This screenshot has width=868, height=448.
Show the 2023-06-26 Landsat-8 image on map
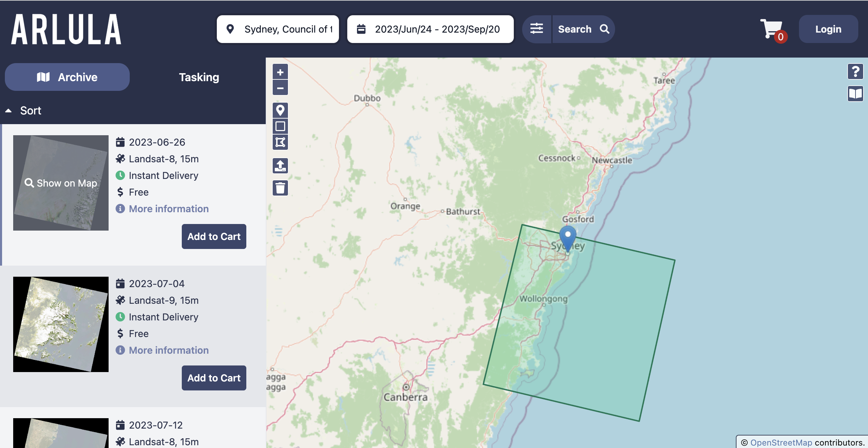pos(61,183)
